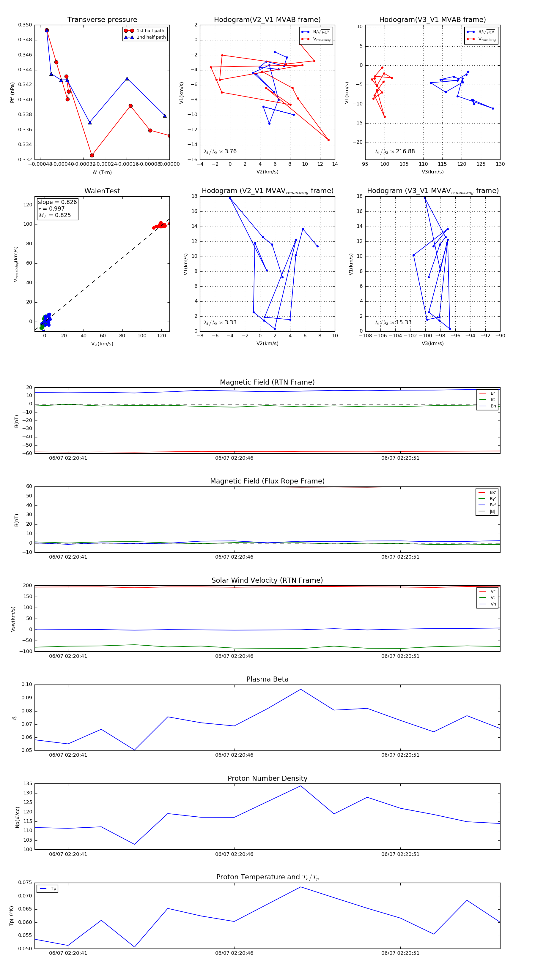Click the "Br" legend entry

click(x=487, y=393)
